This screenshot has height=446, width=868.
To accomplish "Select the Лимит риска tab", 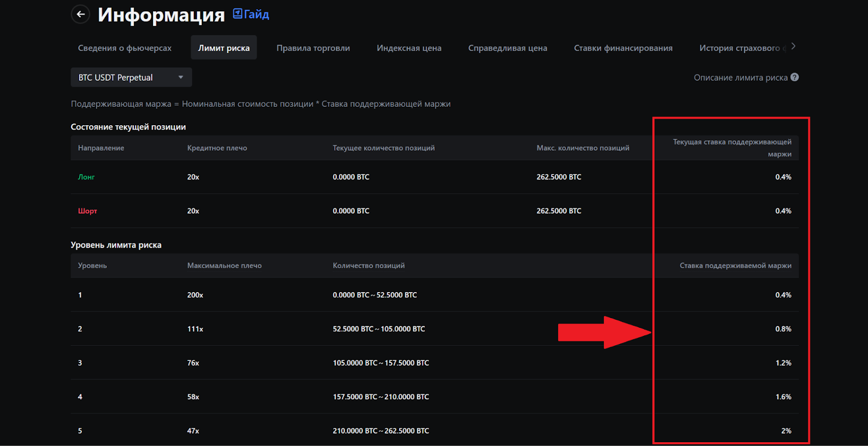I will (x=224, y=48).
